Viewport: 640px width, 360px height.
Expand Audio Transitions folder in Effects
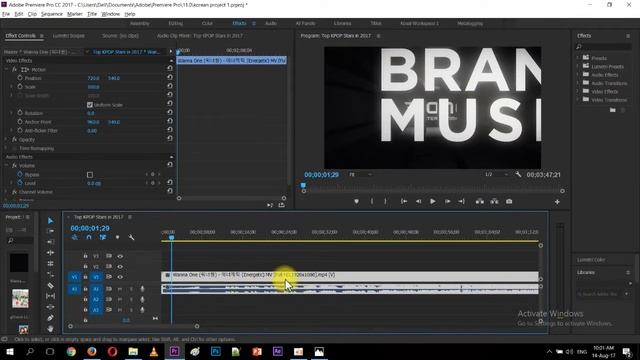pos(578,83)
